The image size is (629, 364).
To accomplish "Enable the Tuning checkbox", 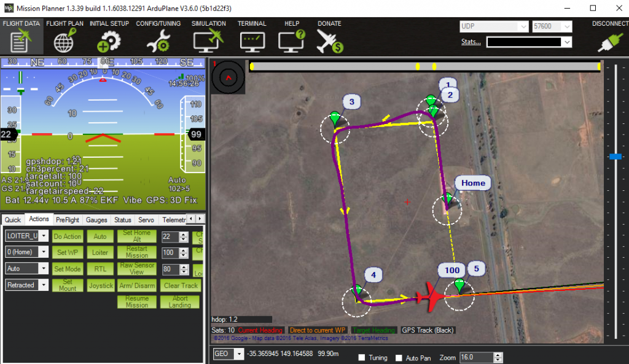I will pyautogui.click(x=362, y=357).
